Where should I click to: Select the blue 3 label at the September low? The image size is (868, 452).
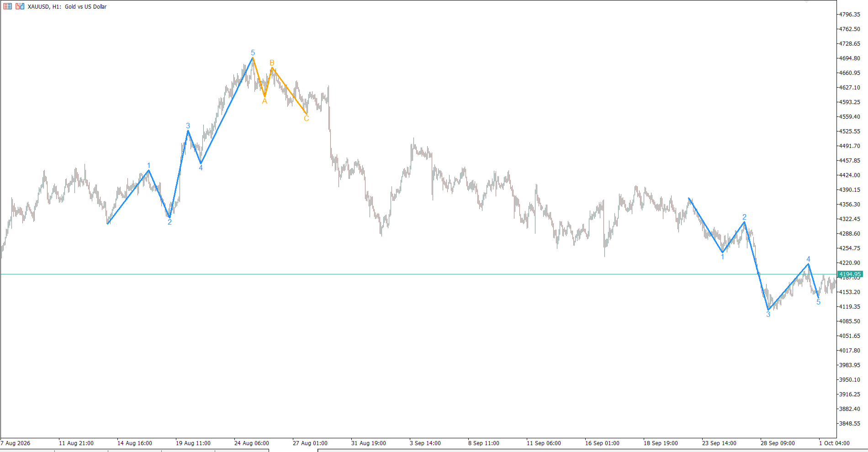click(768, 315)
